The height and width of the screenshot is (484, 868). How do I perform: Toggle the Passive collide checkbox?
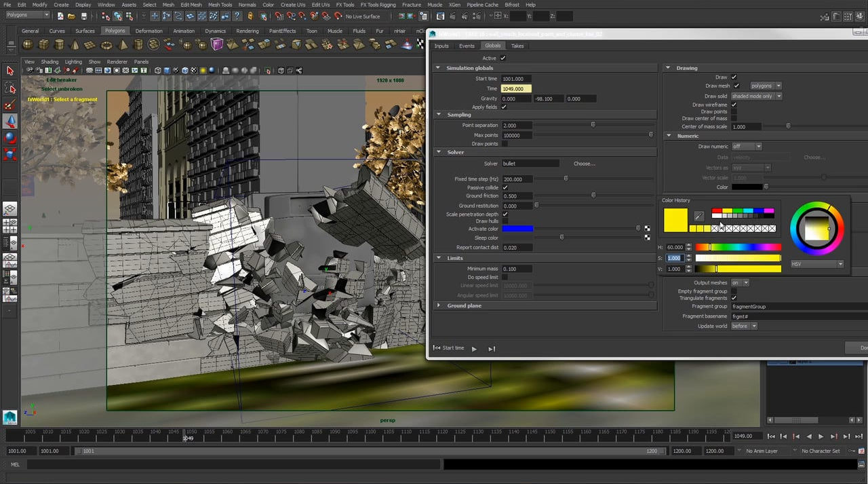tap(505, 187)
